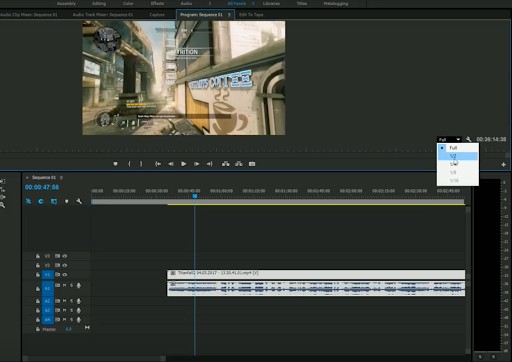The image size is (512, 362).
Task: Step back one frame
Action: [x=171, y=164]
